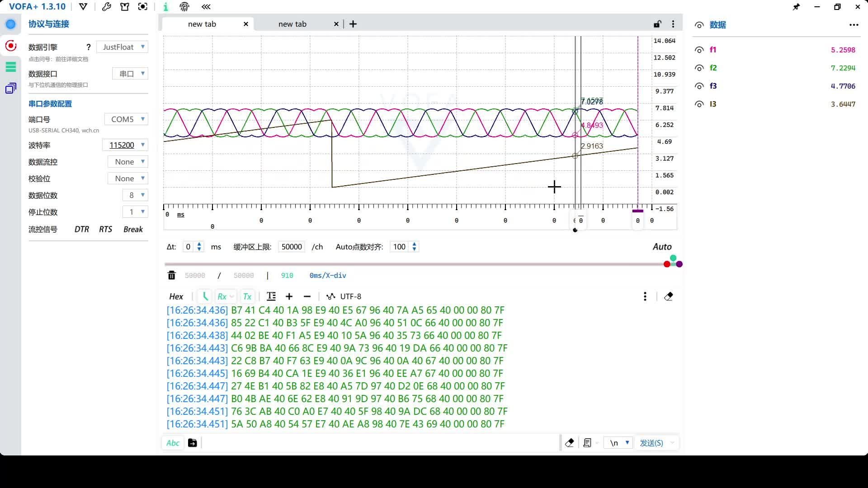
Task: Hide the f2 channel visibility eye
Action: tap(699, 67)
